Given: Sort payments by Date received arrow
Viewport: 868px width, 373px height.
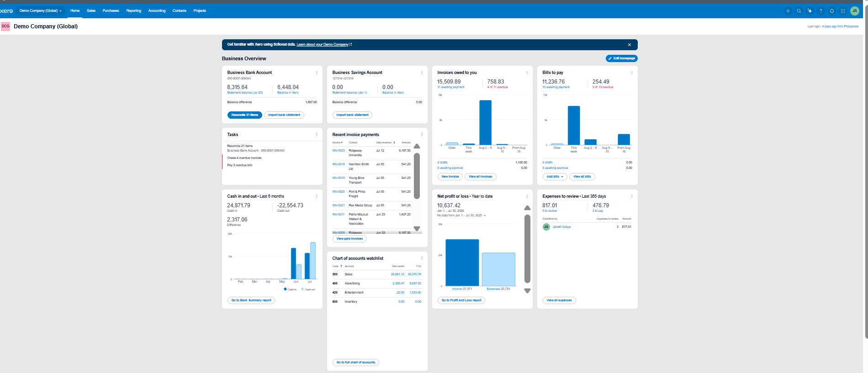Looking at the screenshot, I should [x=394, y=142].
